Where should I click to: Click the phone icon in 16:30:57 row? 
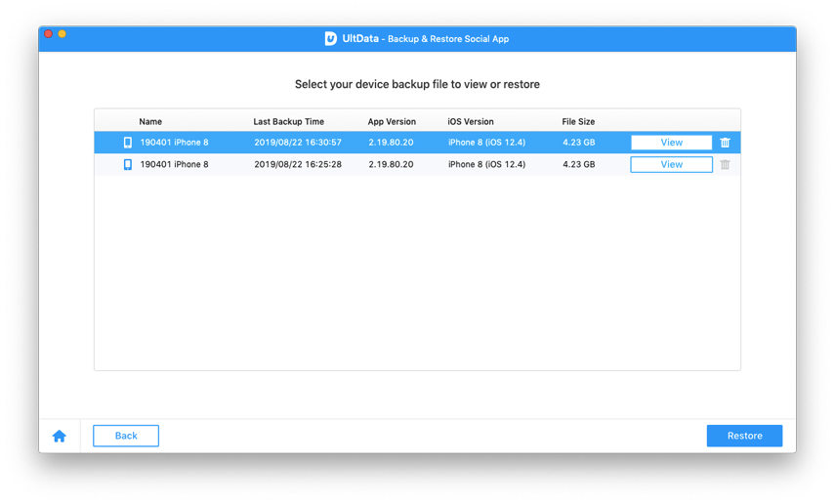(128, 143)
